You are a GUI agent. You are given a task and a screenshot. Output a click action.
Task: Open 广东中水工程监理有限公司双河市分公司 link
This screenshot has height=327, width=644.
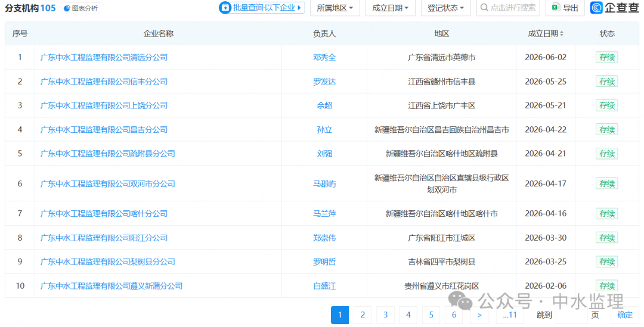[107, 183]
